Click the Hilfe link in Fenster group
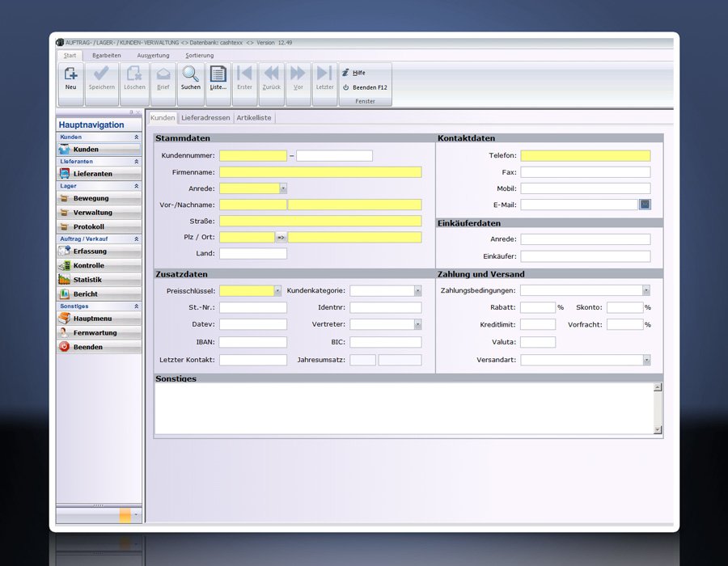 coord(359,73)
